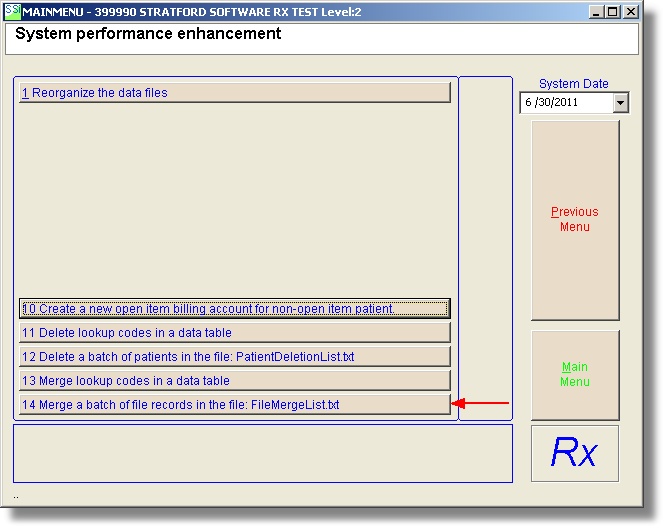Click the SSI application icon in title bar
Viewport: 665px width, 529px height.
(x=12, y=11)
